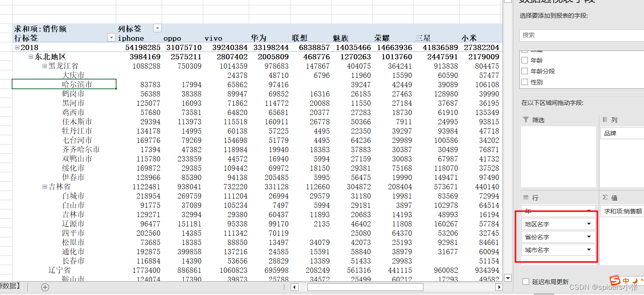Click the 搜索 field search box
644x295 pixels.
point(581,35)
